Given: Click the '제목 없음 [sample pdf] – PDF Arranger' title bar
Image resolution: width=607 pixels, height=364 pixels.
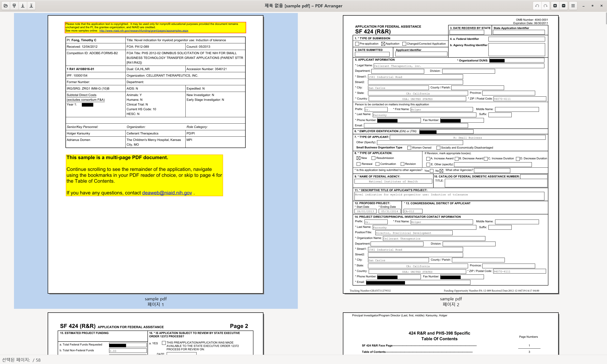Looking at the screenshot, I should 303,6.
